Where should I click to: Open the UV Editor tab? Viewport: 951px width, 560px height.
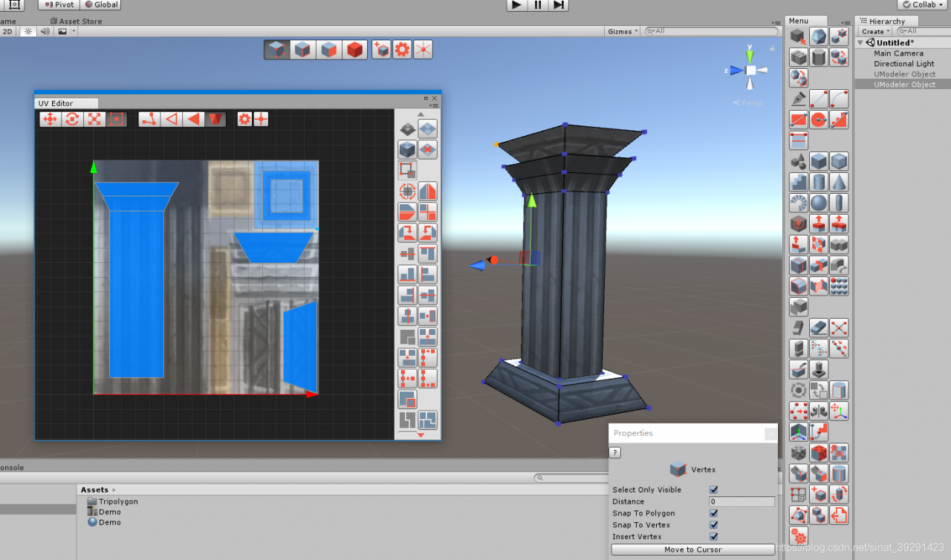point(56,103)
